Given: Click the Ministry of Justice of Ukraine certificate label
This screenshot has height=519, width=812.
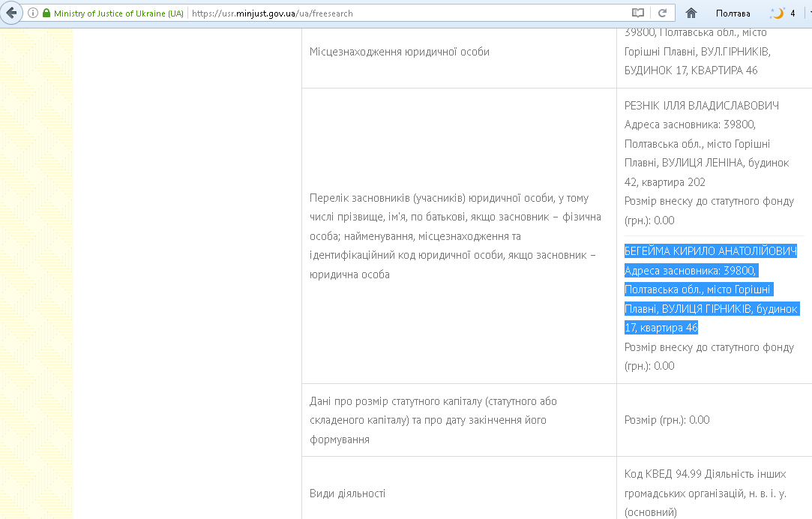Looking at the screenshot, I should [118, 13].
